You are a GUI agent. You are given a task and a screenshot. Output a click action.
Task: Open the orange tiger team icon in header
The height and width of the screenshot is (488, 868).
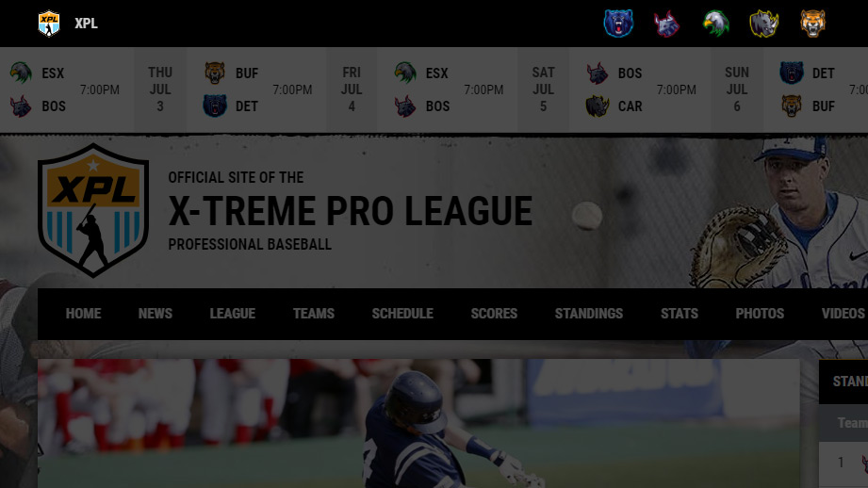[812, 24]
